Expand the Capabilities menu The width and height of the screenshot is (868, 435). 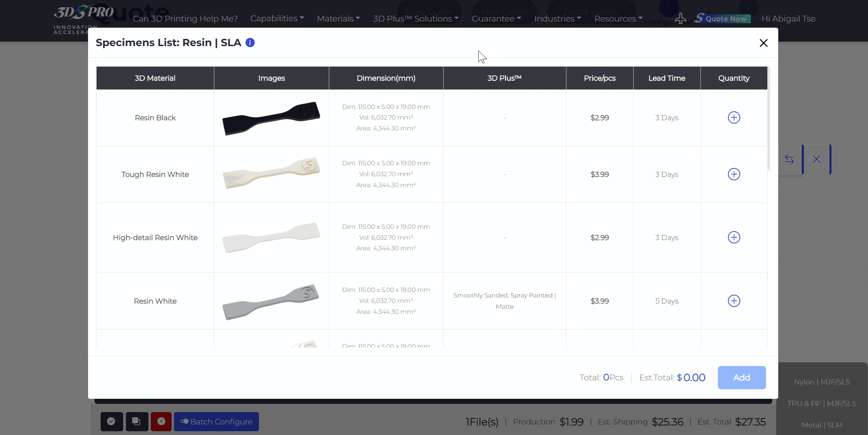pyautogui.click(x=277, y=18)
